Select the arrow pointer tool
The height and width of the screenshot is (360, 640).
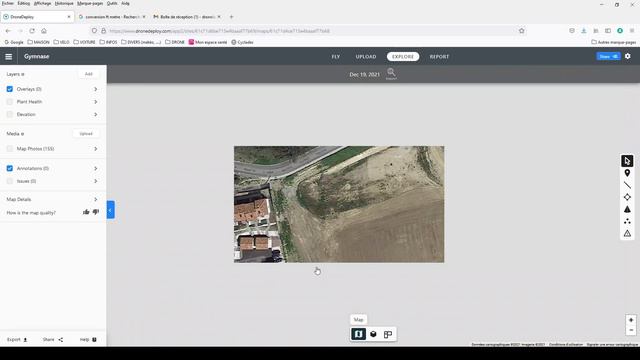[627, 161]
